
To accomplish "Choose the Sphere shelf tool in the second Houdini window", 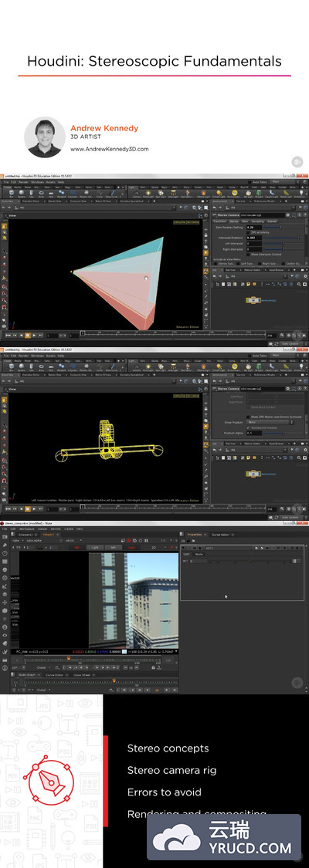I will 21,366.
